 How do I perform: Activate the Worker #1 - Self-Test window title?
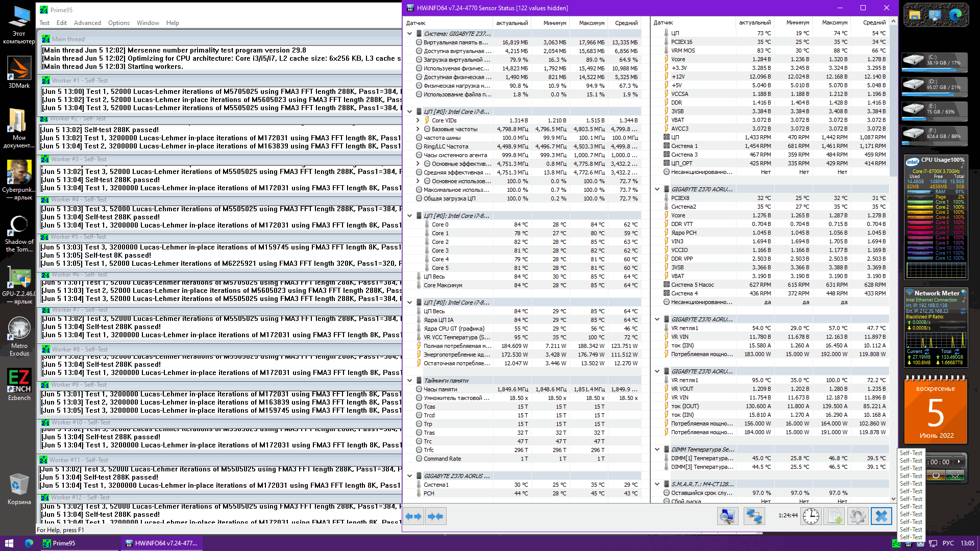[x=222, y=81]
